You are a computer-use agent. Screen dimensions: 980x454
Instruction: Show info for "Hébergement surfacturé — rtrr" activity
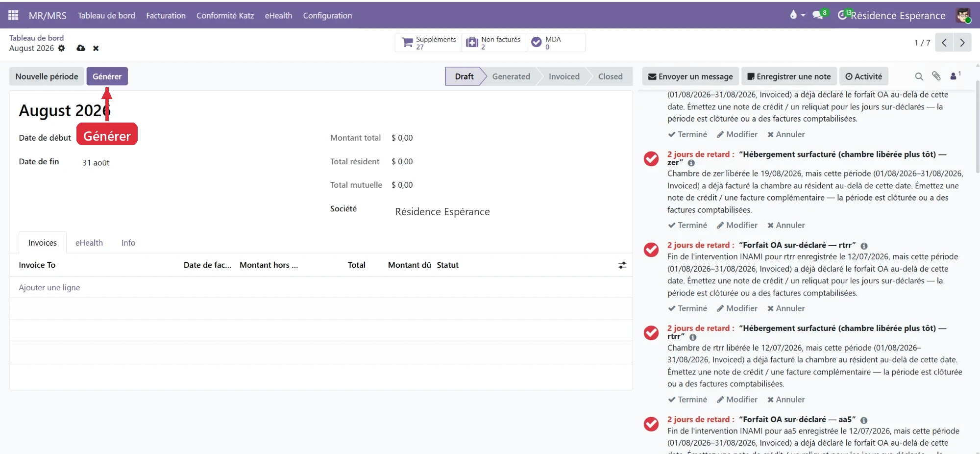click(x=693, y=337)
